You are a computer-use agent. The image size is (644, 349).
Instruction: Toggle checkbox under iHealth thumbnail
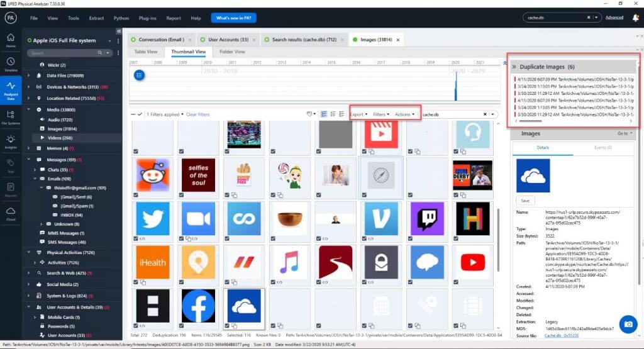pos(136,282)
